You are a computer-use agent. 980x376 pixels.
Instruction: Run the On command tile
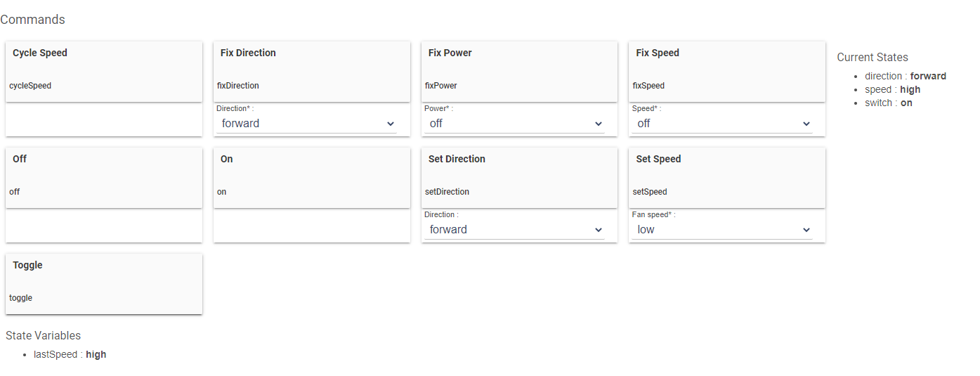click(x=312, y=178)
